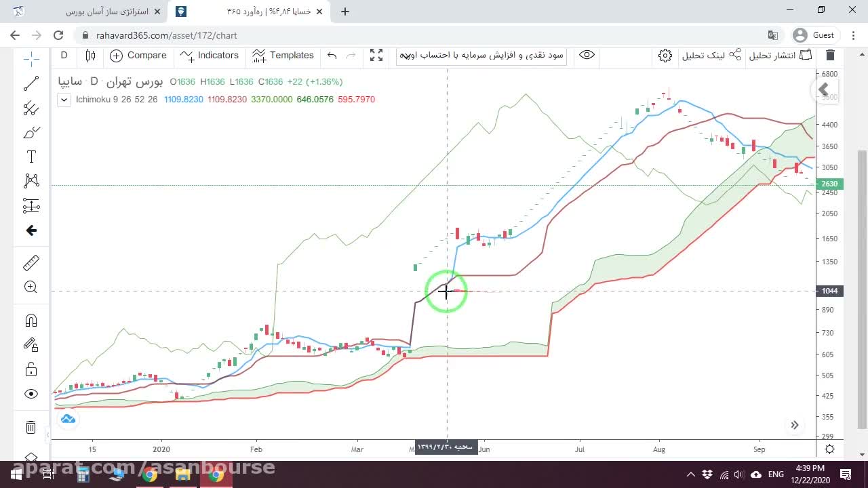The height and width of the screenshot is (488, 868).
Task: Toggle lock all drawing tools
Action: tap(31, 369)
